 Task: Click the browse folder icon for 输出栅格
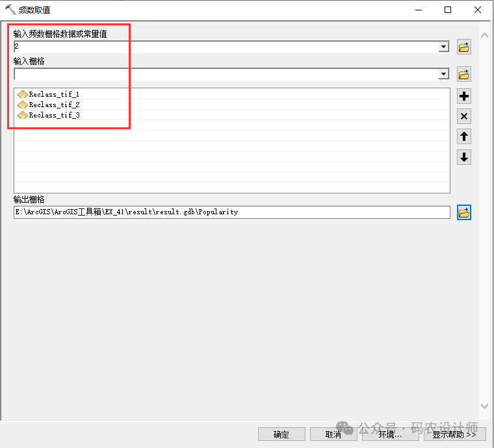click(x=463, y=212)
